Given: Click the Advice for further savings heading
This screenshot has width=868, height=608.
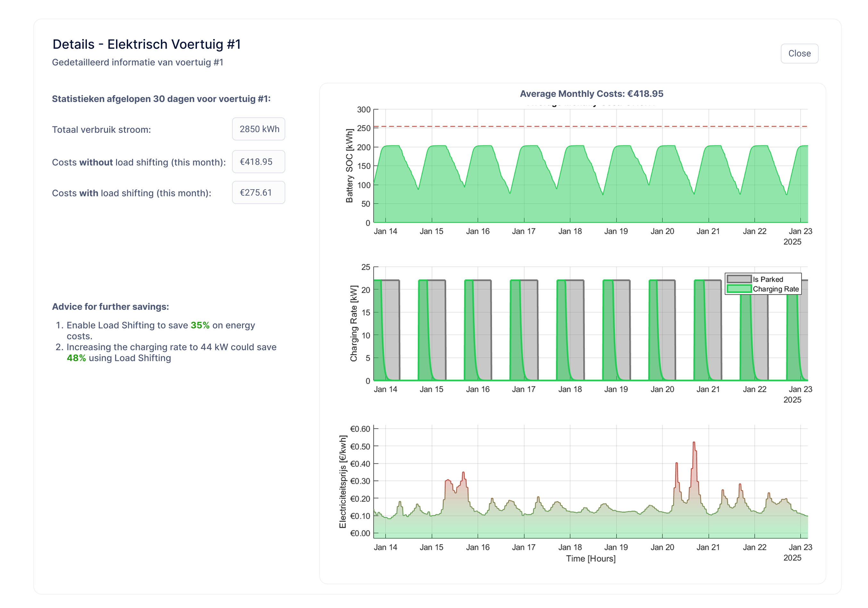Looking at the screenshot, I should (x=110, y=307).
